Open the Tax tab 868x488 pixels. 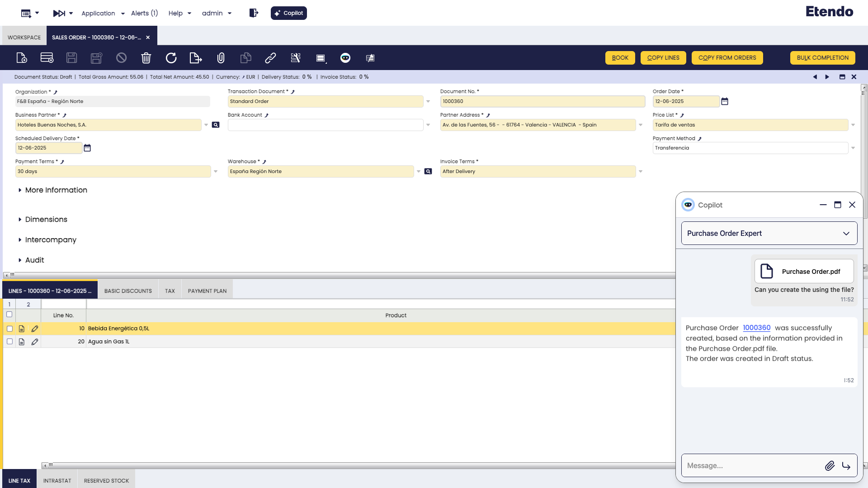[170, 291]
